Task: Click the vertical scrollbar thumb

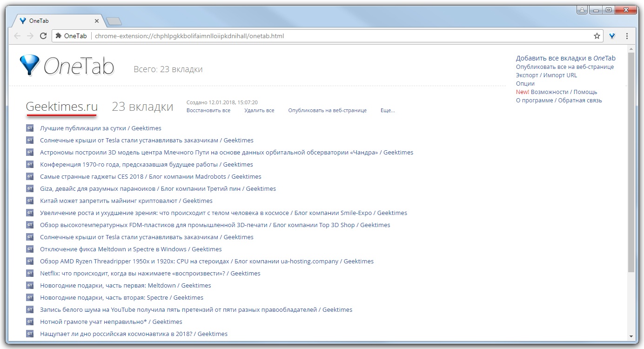Action: coord(631,162)
